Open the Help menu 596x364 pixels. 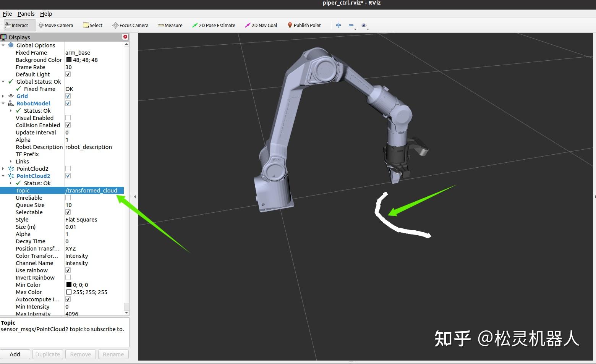click(46, 14)
